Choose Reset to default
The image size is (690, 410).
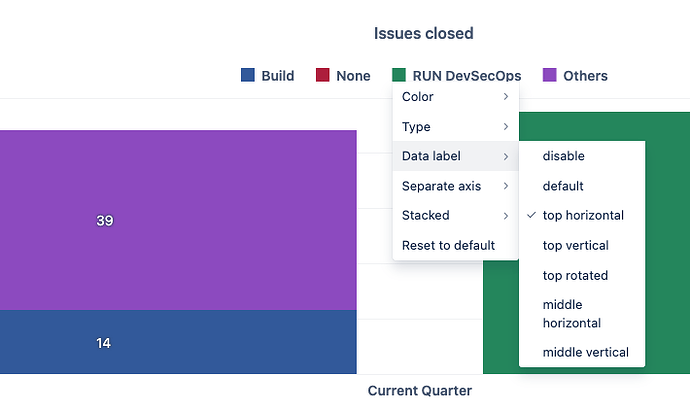[455, 245]
